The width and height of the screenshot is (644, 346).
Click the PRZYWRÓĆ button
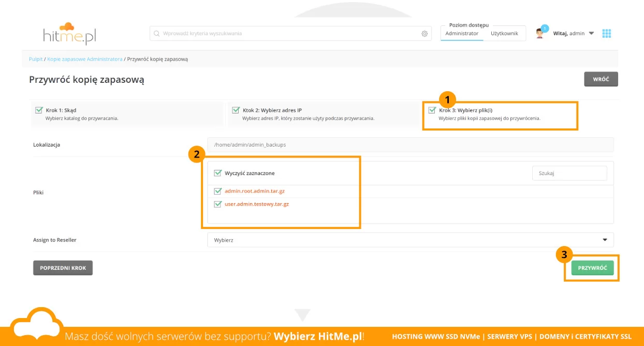(592, 268)
